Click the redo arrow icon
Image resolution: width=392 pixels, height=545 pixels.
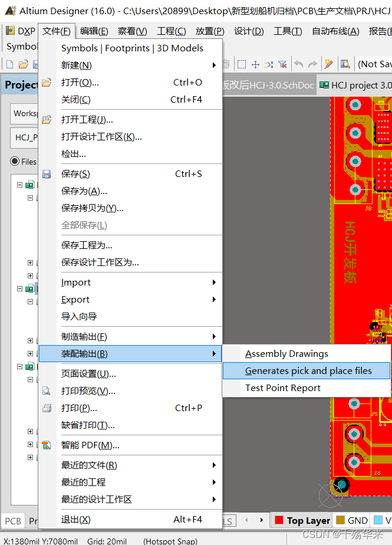point(312,64)
